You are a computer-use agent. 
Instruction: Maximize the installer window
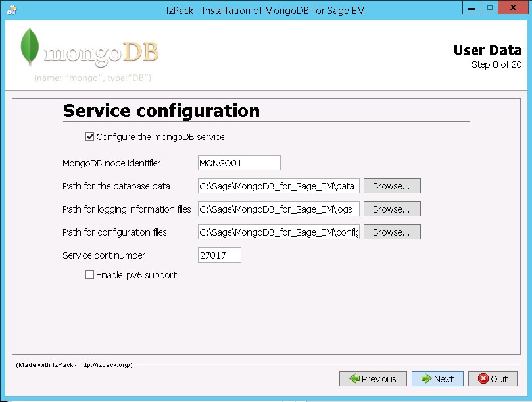coord(490,7)
